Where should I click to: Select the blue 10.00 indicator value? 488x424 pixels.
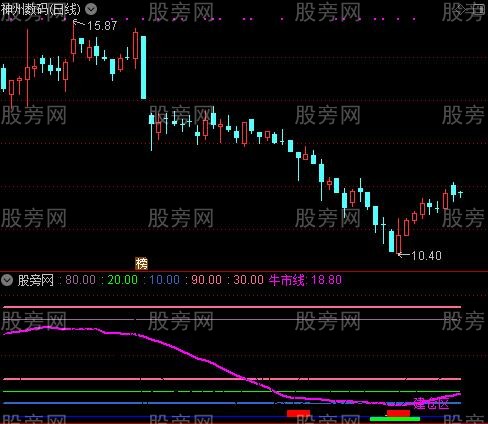(x=164, y=280)
